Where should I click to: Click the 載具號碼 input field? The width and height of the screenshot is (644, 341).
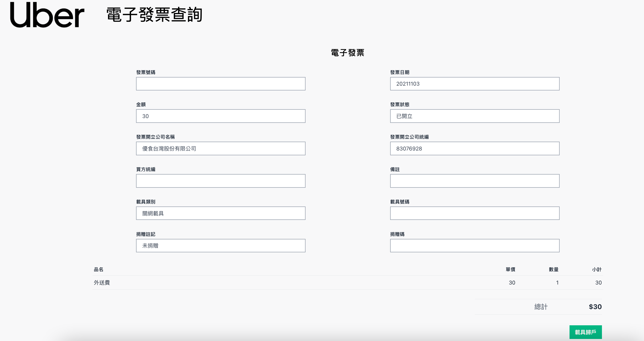tap(475, 213)
